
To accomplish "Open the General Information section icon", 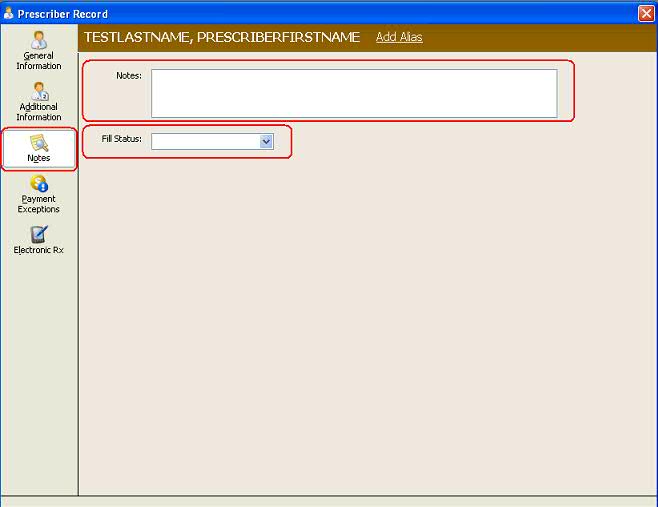I will click(x=39, y=40).
